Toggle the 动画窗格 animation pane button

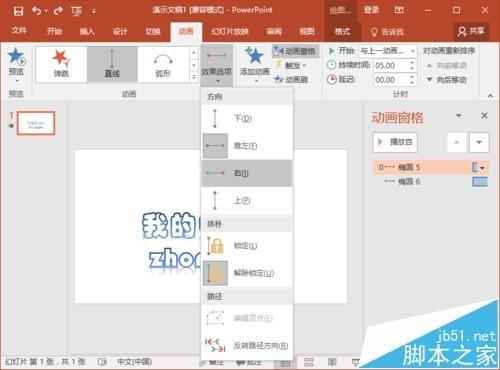295,51
